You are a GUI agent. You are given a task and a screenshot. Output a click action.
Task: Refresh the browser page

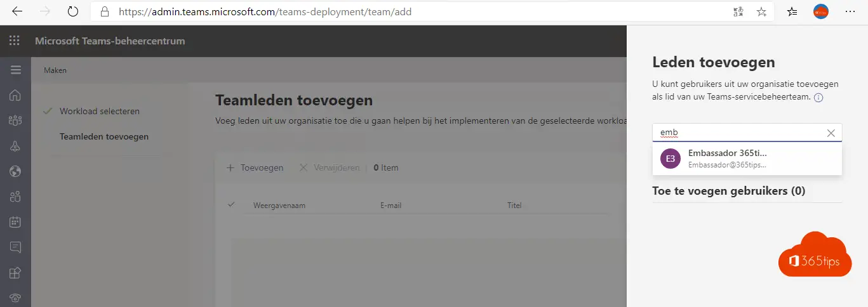pyautogui.click(x=73, y=11)
